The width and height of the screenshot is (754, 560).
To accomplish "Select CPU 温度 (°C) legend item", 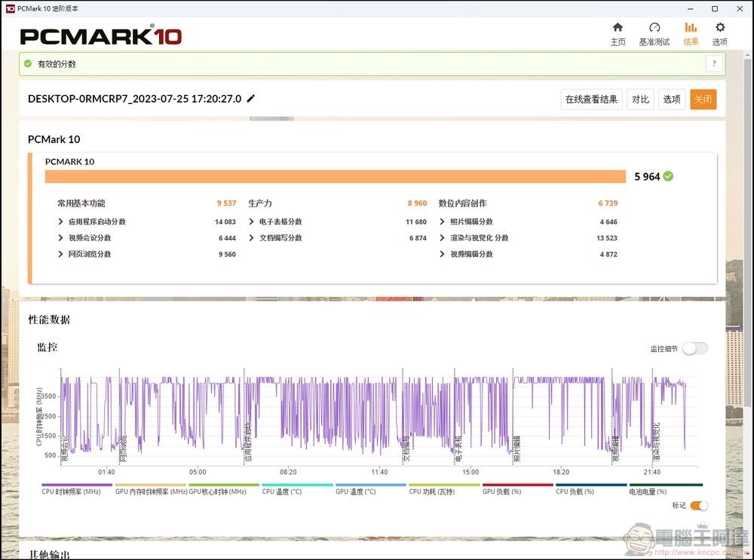I will point(297,489).
